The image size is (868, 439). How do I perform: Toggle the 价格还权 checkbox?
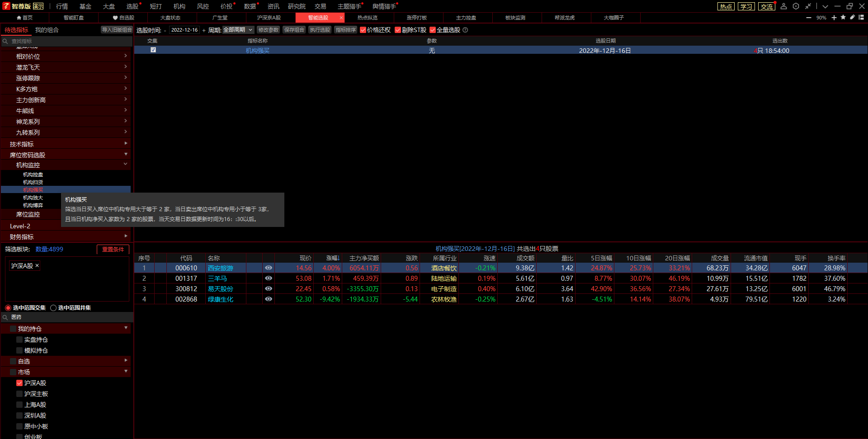click(x=363, y=30)
